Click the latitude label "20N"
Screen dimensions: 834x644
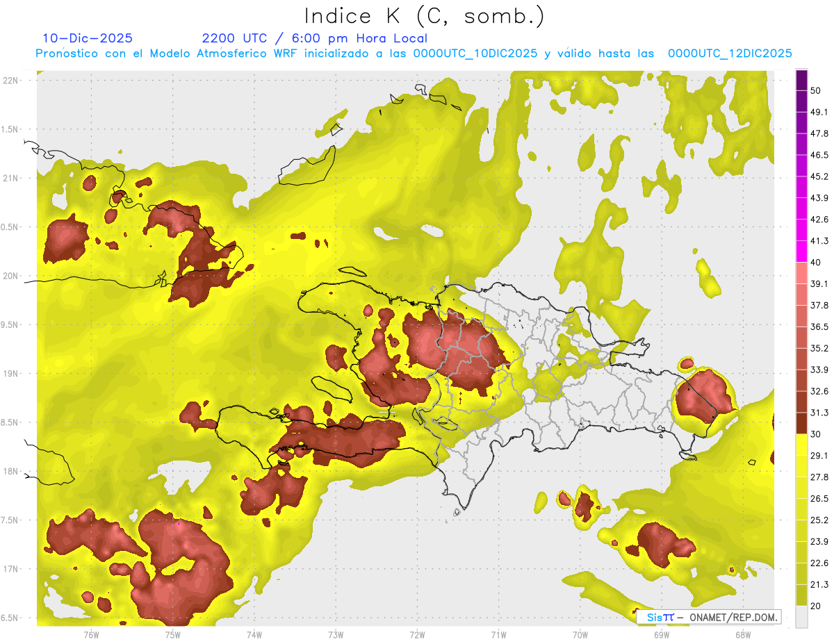pos(12,276)
